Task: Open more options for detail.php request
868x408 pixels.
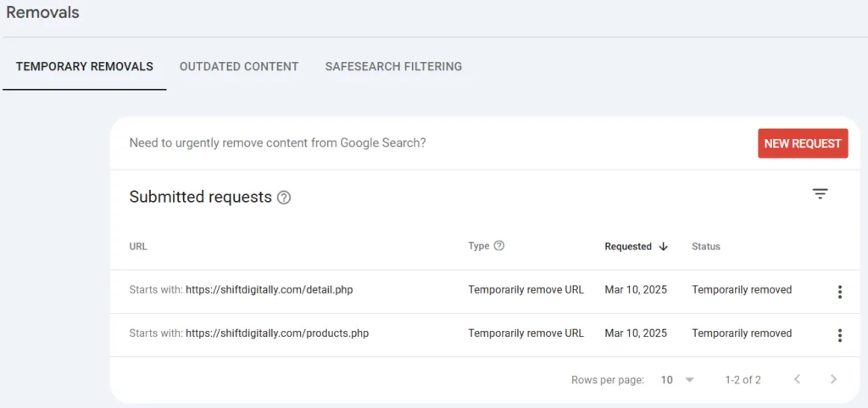Action: (839, 292)
